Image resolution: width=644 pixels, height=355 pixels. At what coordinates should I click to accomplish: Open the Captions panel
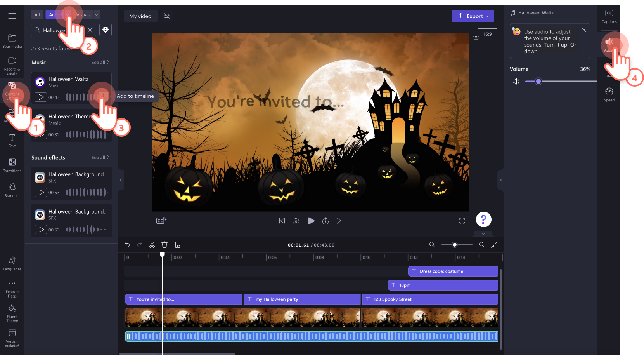click(609, 16)
